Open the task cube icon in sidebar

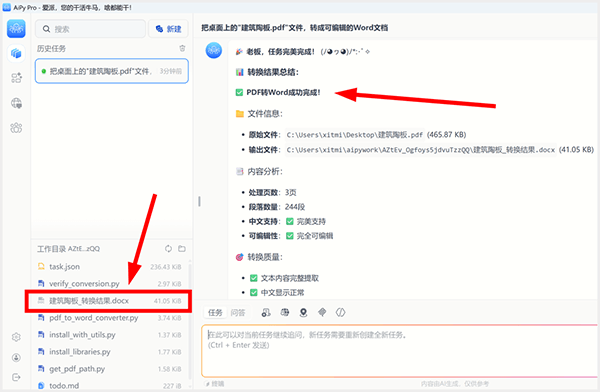click(16, 53)
